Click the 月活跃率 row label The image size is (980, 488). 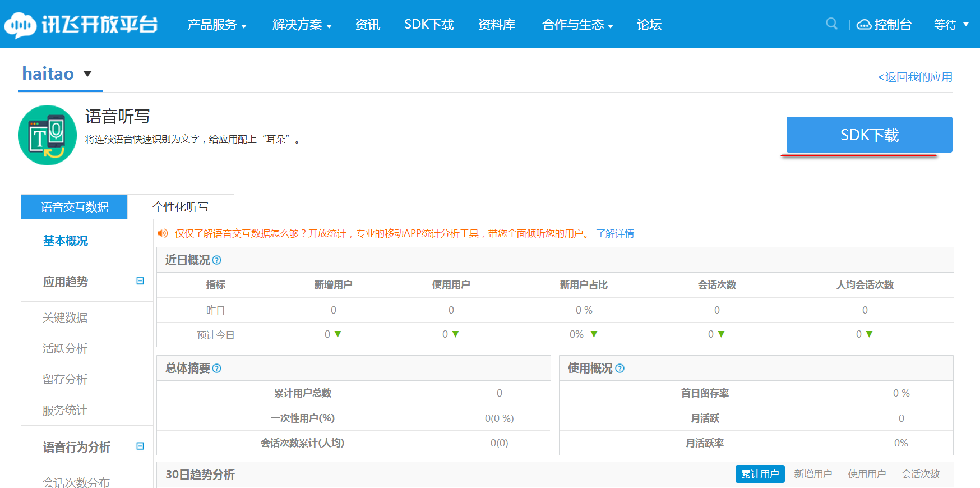pos(705,443)
